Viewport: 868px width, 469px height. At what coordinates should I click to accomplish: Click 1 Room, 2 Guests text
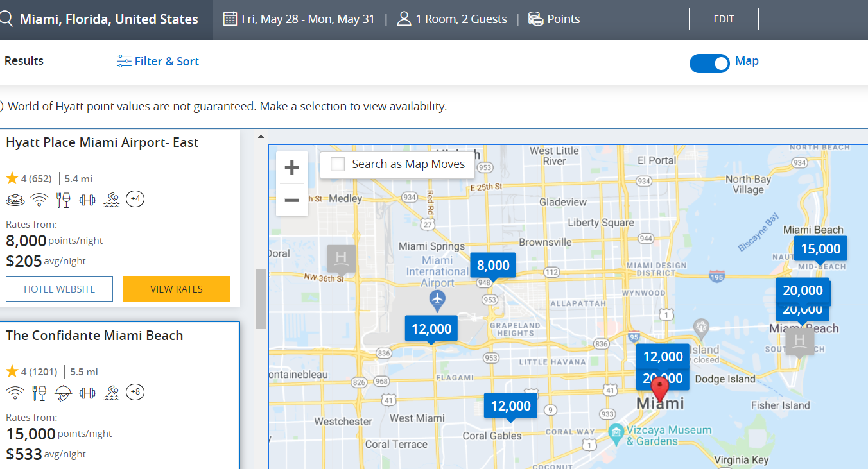462,19
